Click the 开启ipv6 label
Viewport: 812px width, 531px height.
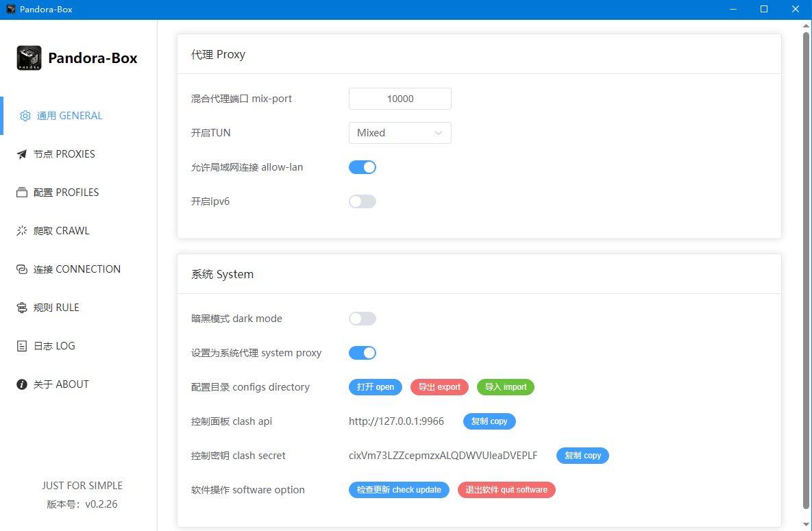210,201
